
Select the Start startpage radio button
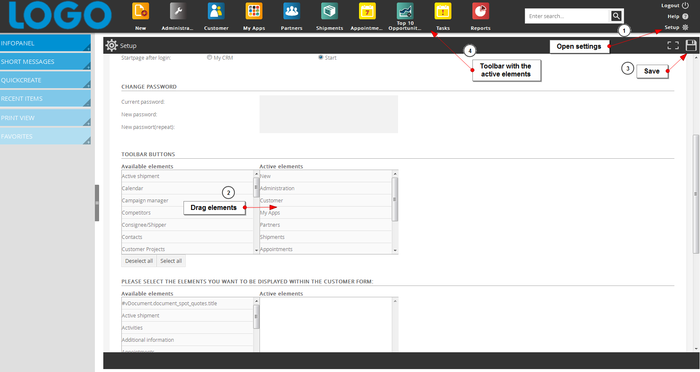(x=321, y=58)
